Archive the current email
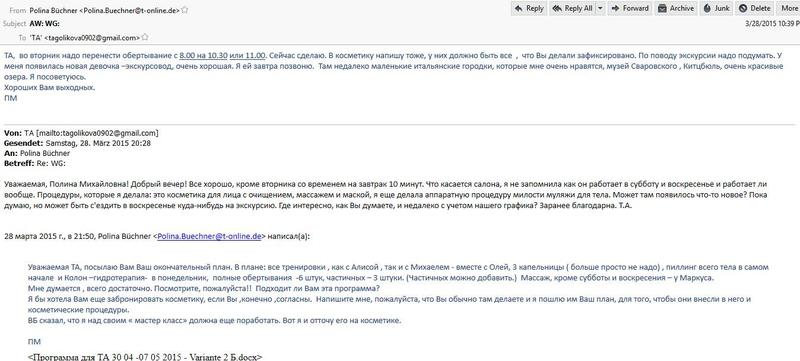 pyautogui.click(x=676, y=8)
